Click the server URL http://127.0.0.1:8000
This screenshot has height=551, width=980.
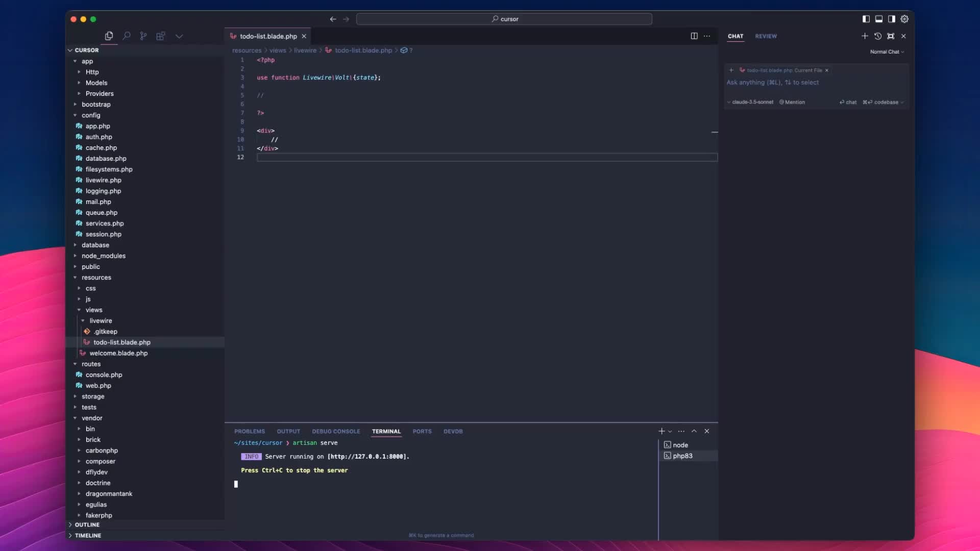coord(368,457)
